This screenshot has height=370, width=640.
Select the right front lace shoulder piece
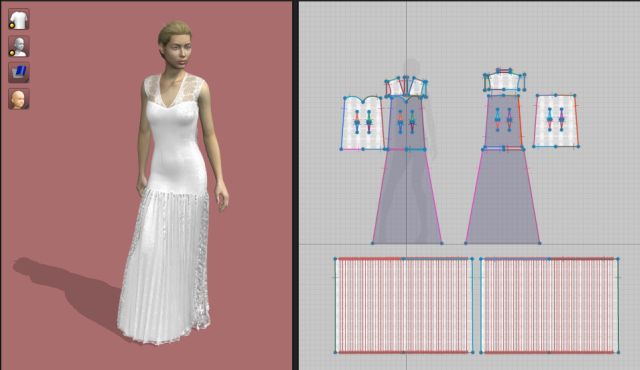(x=418, y=87)
